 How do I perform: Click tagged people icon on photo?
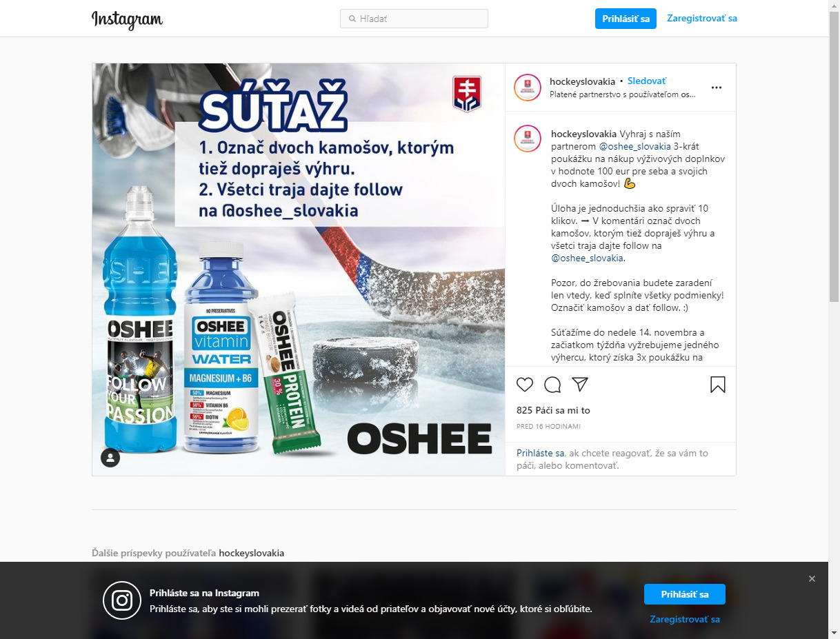pos(110,458)
